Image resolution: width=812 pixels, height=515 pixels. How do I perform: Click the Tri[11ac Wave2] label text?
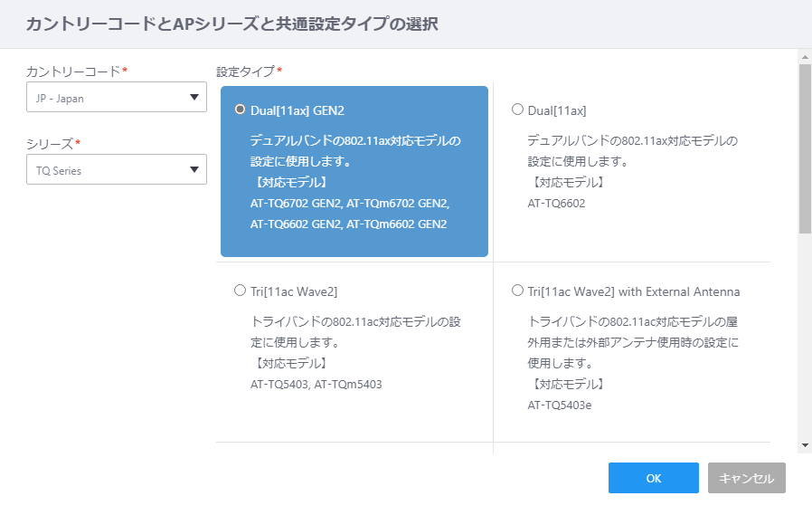pos(294,291)
